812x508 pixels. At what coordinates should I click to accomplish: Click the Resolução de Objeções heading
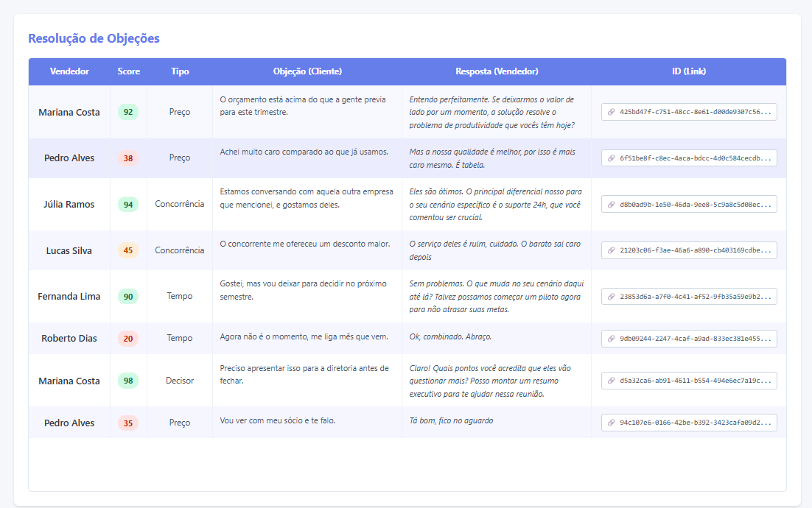[x=94, y=38]
